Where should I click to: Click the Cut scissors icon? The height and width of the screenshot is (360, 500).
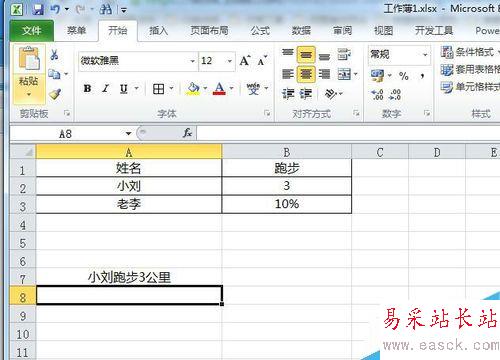coord(54,54)
